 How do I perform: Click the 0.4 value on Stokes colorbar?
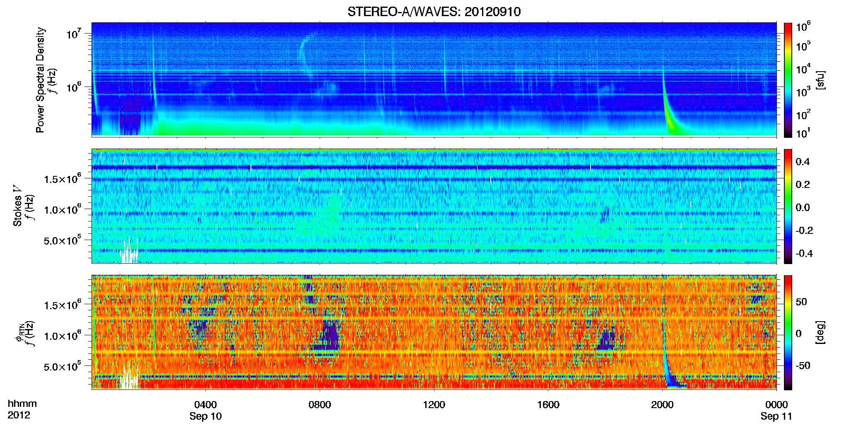(x=803, y=162)
